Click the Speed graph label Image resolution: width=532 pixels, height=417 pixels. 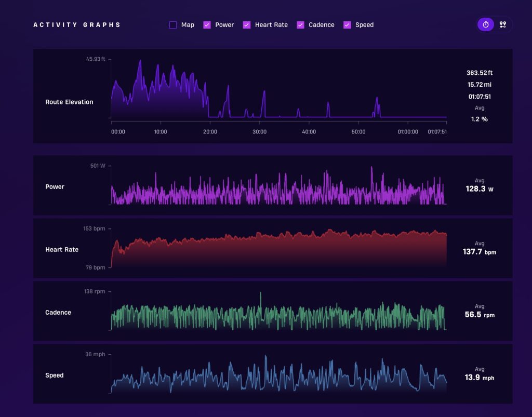pyautogui.click(x=54, y=375)
